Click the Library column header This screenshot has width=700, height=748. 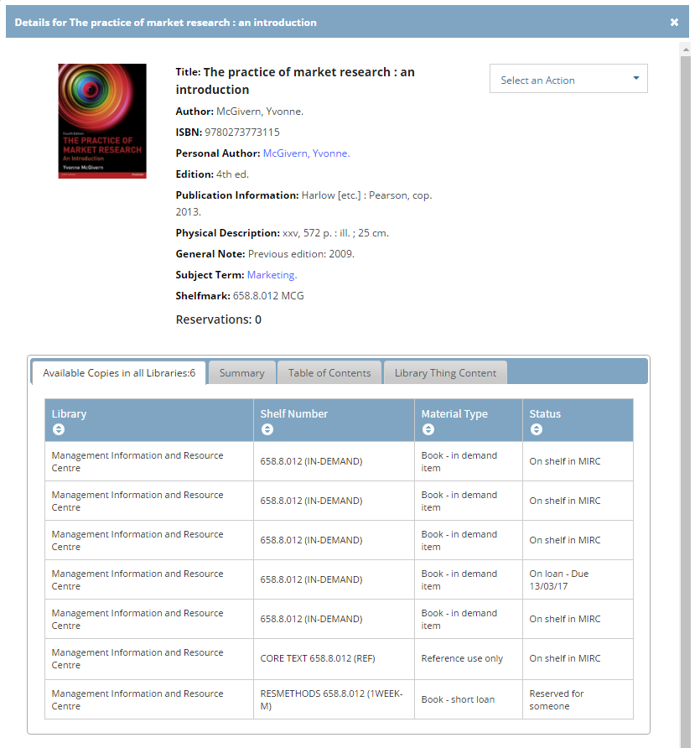[x=70, y=413]
